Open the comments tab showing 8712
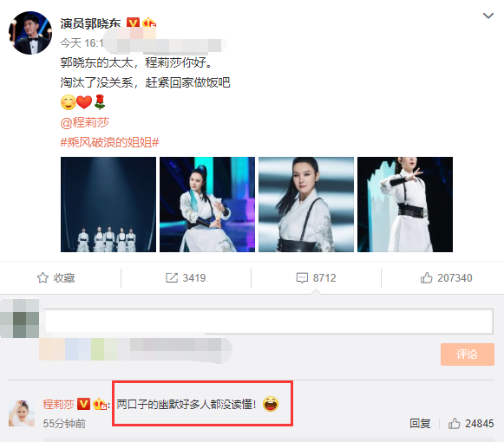Screen dimensions: 504x442 (316, 278)
